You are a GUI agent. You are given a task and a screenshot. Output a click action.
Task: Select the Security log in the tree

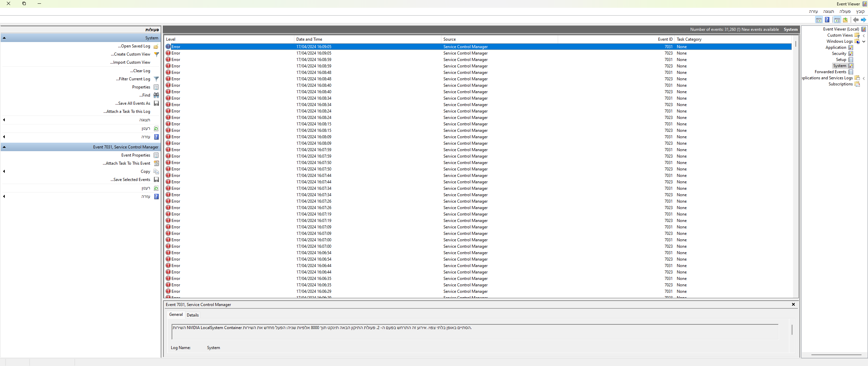(839, 54)
